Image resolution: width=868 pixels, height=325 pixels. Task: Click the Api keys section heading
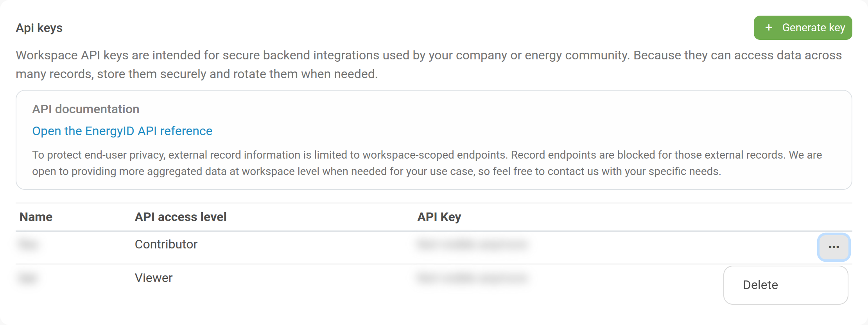39,28
